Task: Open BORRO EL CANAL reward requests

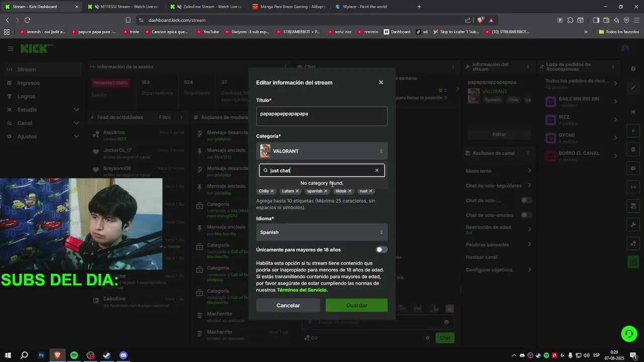Action: click(582, 156)
